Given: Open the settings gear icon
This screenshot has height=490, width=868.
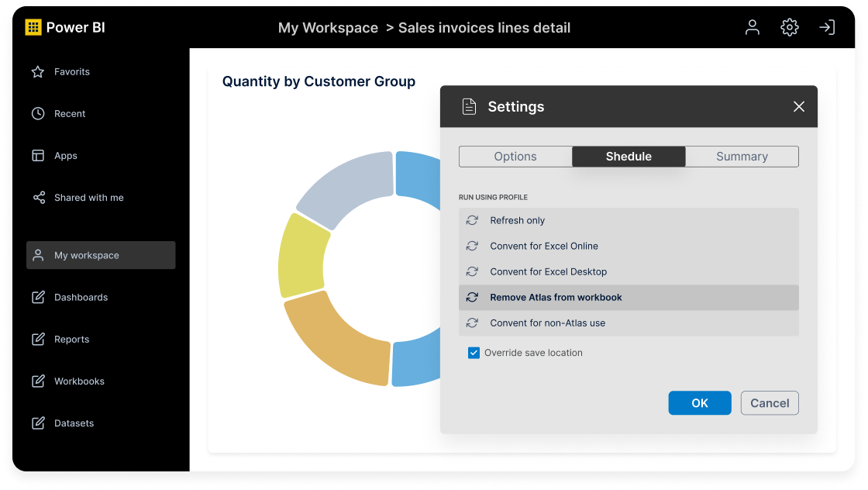Looking at the screenshot, I should click(x=789, y=28).
